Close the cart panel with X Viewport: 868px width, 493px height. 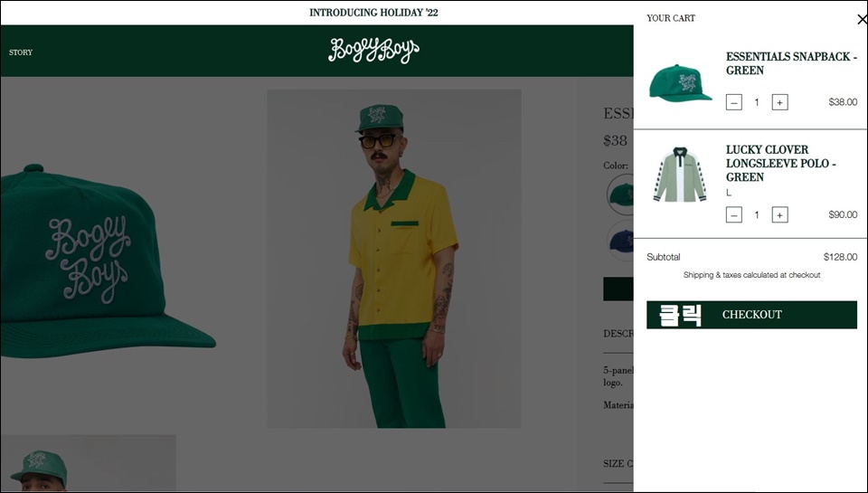point(862,20)
